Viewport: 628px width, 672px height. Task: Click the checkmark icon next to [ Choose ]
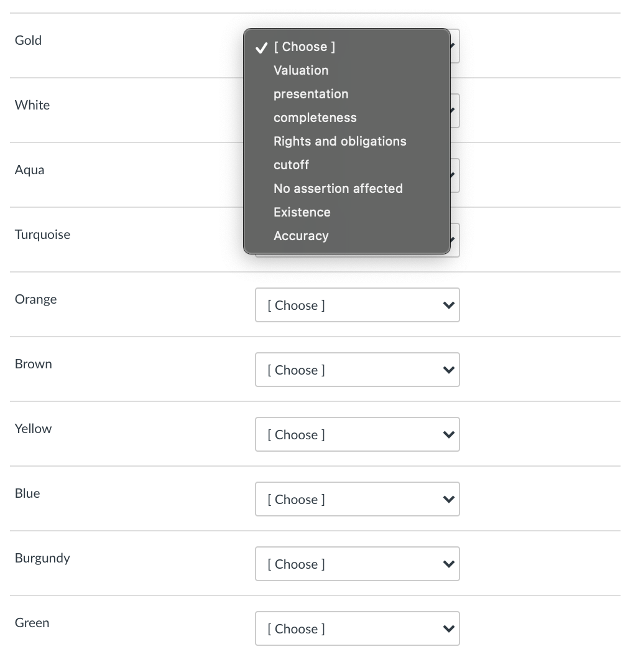point(261,47)
